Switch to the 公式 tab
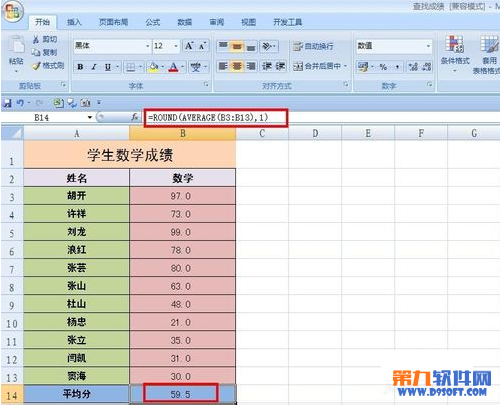500x407 pixels. click(153, 22)
